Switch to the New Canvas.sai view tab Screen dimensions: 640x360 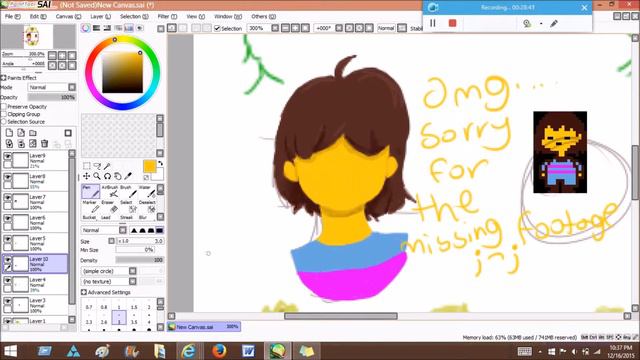pos(204,327)
